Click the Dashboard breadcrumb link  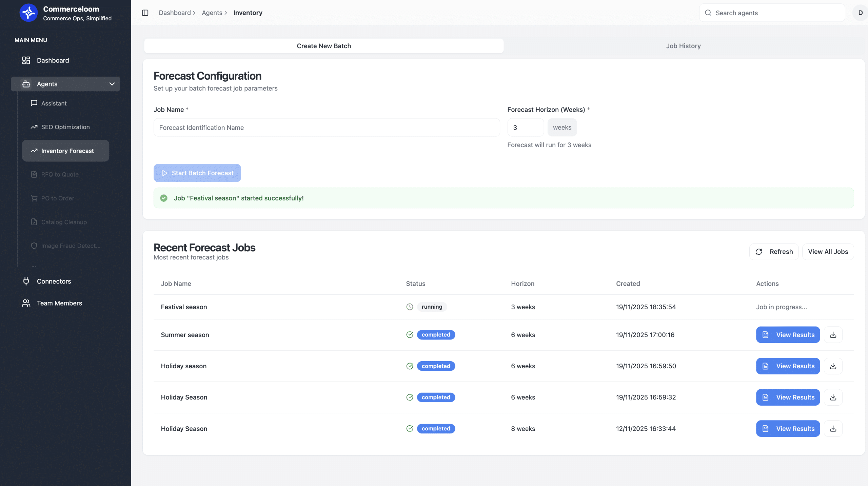pyautogui.click(x=175, y=13)
